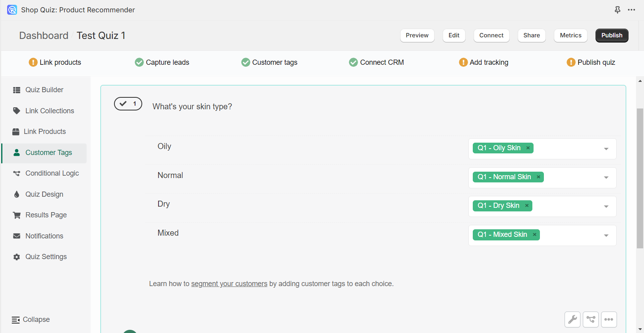This screenshot has height=333, width=644.
Task: Click the Connect CRM step label
Action: point(382,62)
